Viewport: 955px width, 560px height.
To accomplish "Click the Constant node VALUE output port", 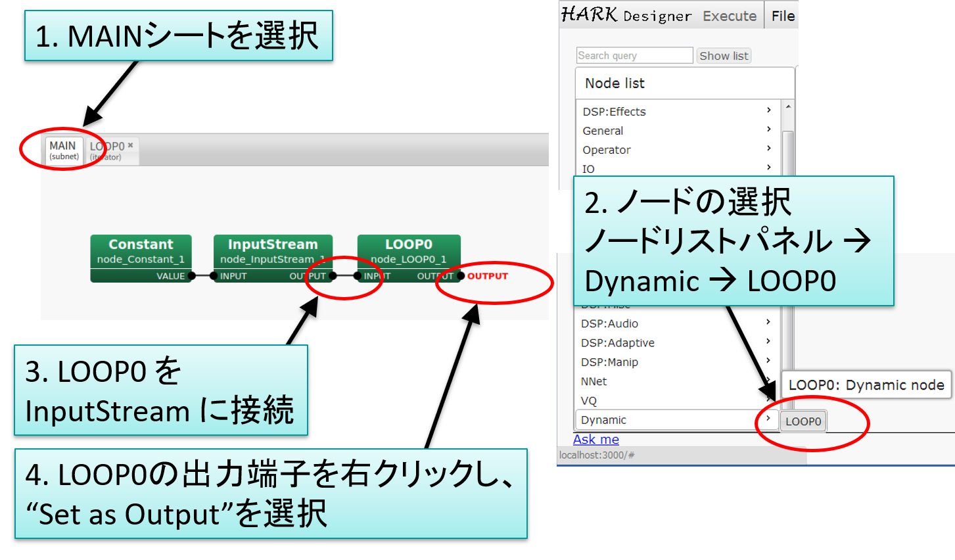I will point(191,276).
